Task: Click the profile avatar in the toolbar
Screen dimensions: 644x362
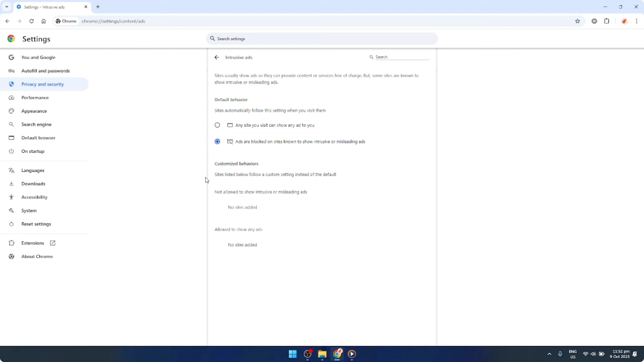Action: point(624,21)
